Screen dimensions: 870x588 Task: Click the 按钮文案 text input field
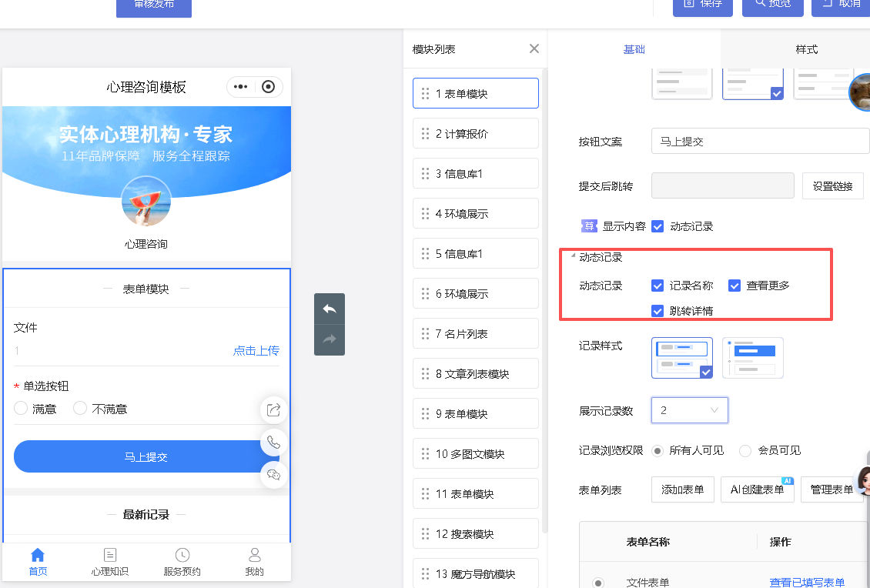point(759,142)
